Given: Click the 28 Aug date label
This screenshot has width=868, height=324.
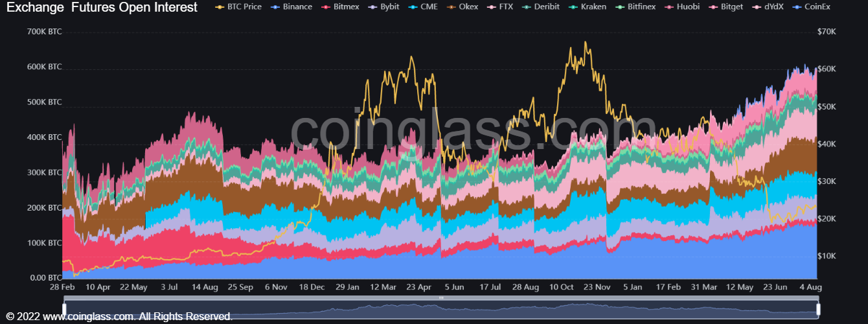Looking at the screenshot, I should click(x=525, y=287).
